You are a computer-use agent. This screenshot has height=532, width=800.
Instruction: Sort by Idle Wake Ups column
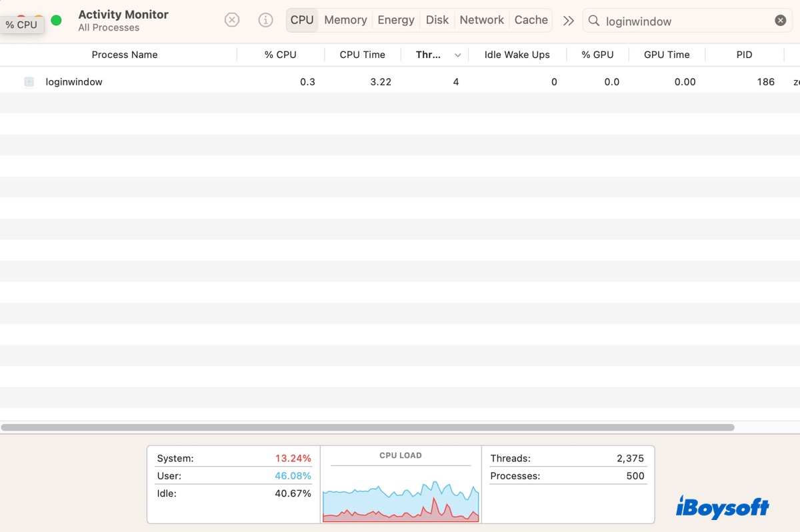(517, 55)
